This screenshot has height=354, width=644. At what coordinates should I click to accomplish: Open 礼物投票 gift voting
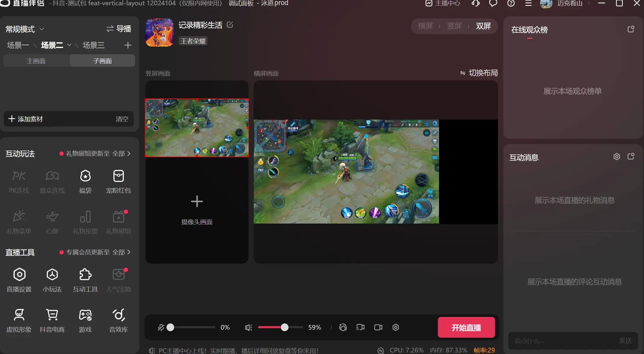coord(85,222)
